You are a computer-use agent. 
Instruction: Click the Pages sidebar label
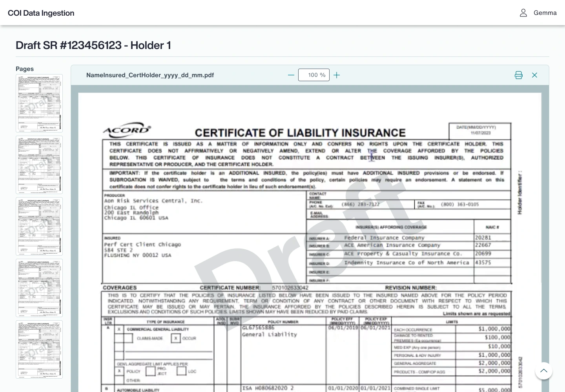pyautogui.click(x=25, y=69)
